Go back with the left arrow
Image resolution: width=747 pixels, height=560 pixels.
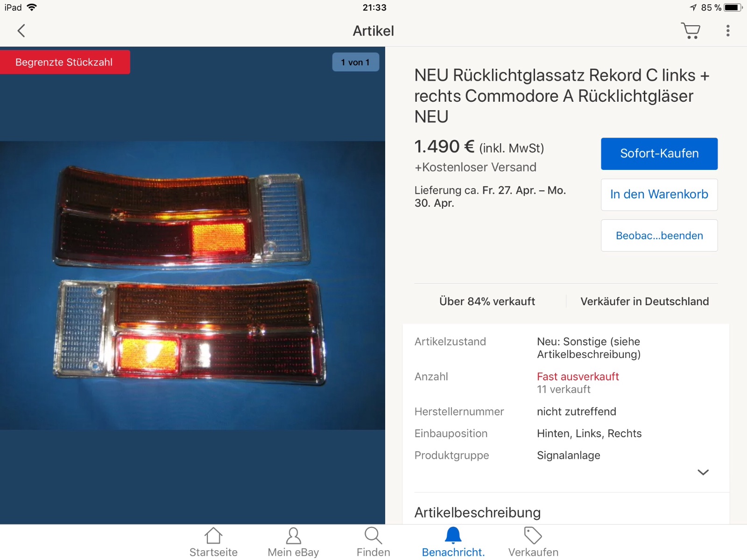point(21,31)
